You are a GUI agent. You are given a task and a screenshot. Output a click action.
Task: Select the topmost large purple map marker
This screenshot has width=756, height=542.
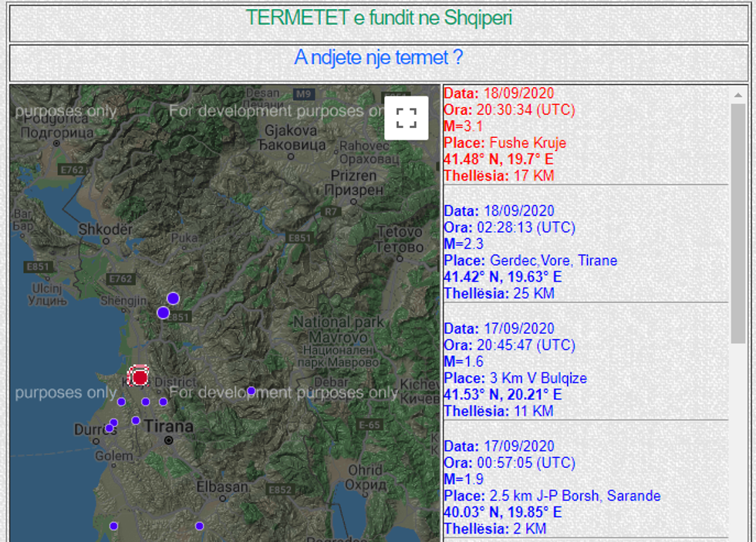[173, 298]
